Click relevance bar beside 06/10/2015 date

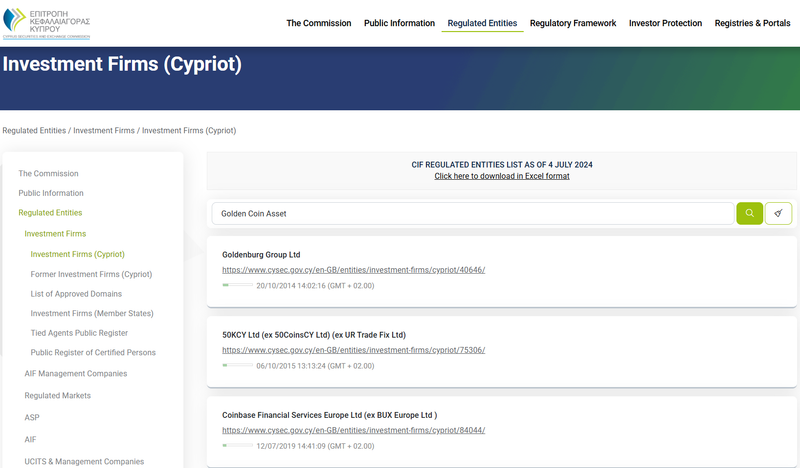tap(237, 365)
